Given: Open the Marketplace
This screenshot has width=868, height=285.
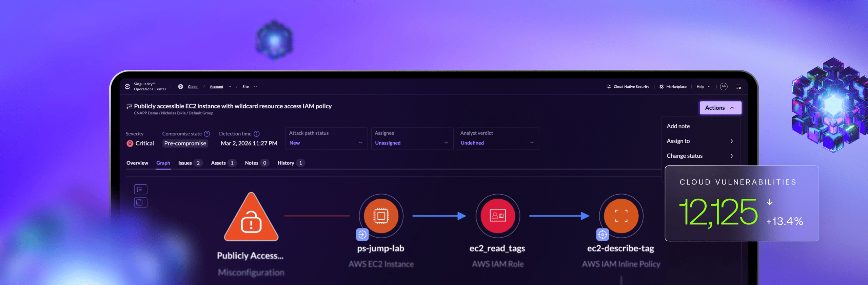Looking at the screenshot, I should [x=676, y=87].
